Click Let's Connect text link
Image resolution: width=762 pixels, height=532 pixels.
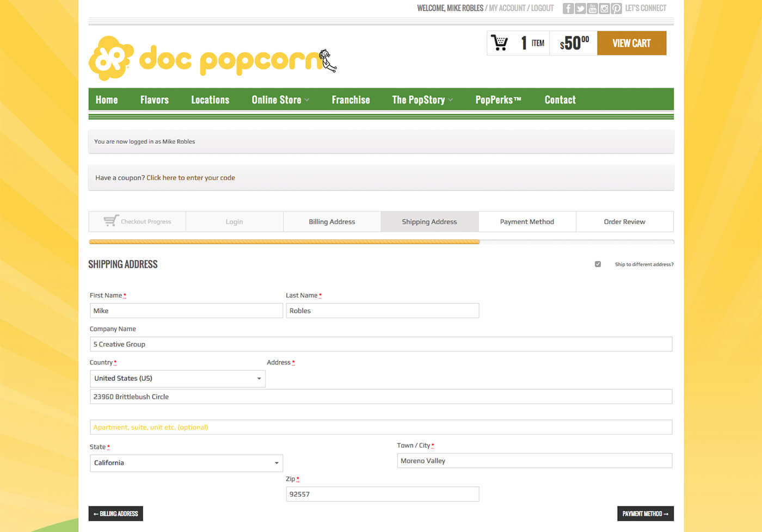click(646, 8)
